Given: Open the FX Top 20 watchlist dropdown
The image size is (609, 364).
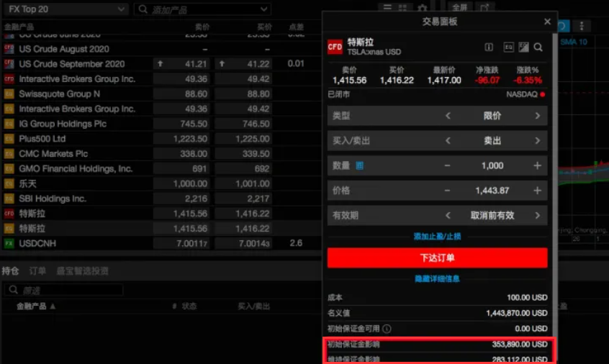Looking at the screenshot, I should (x=66, y=9).
